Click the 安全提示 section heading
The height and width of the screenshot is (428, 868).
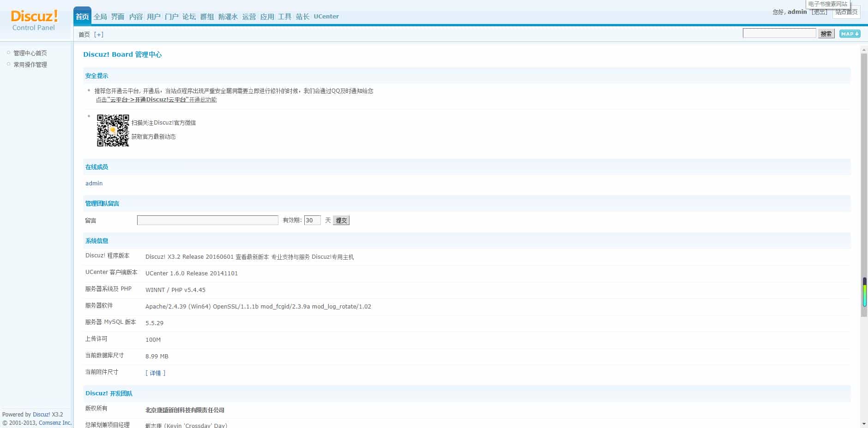pyautogui.click(x=97, y=76)
